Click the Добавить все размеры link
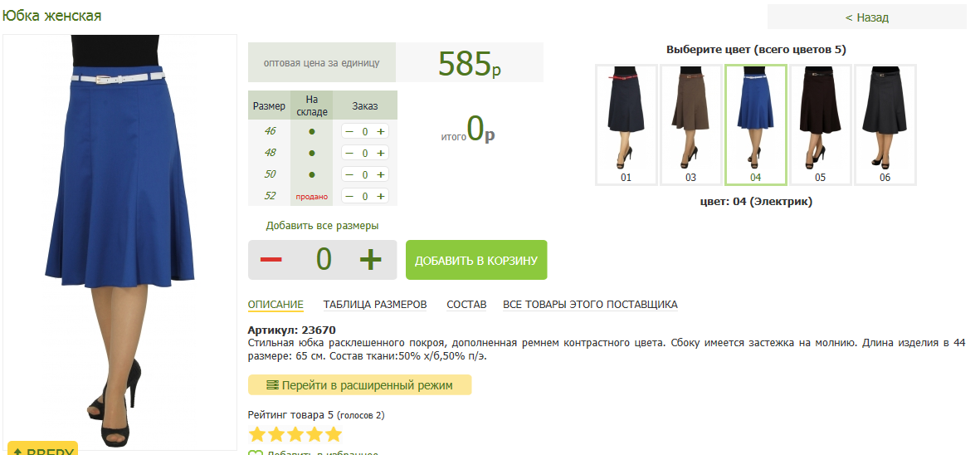The height and width of the screenshot is (455, 980). click(x=322, y=226)
